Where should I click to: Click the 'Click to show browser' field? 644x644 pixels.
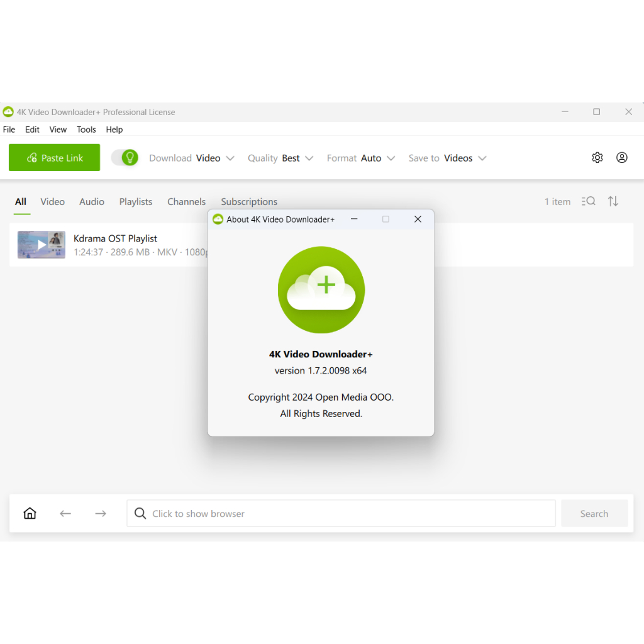[341, 513]
